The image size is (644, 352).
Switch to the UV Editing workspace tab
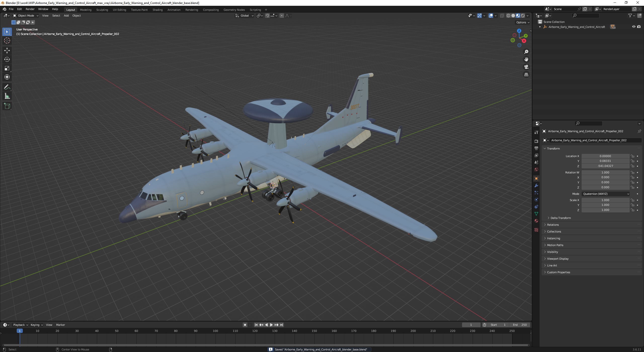pos(119,10)
